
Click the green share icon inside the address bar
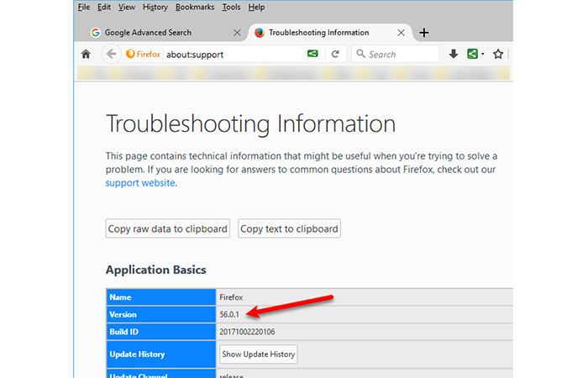point(312,54)
